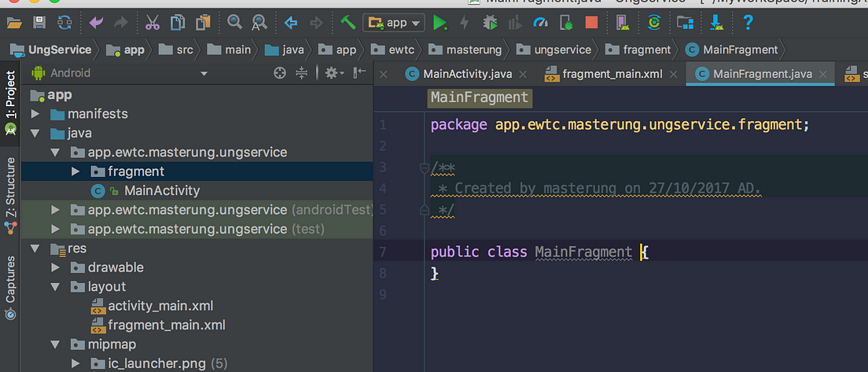Switch to fragment_main.xml tab
This screenshot has width=868, height=372.
pyautogui.click(x=612, y=74)
